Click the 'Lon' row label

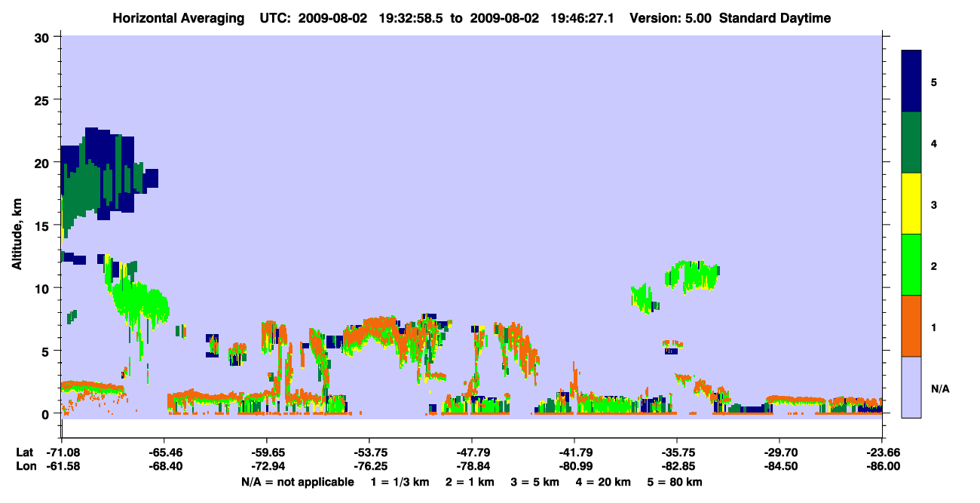(25, 467)
